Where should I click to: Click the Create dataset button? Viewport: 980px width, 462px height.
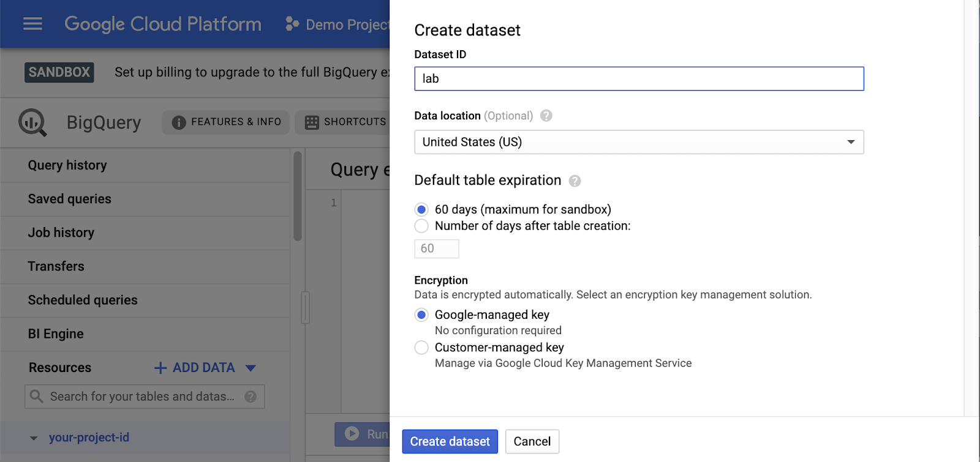(450, 441)
